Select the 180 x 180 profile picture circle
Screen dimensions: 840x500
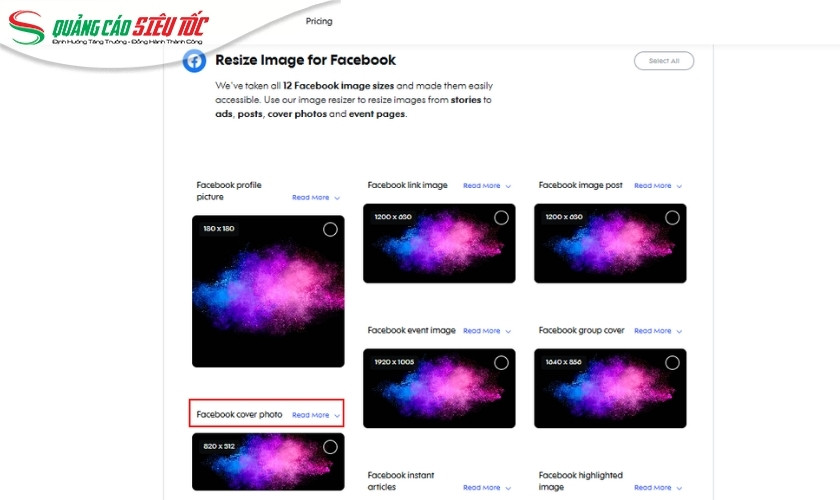[330, 229]
